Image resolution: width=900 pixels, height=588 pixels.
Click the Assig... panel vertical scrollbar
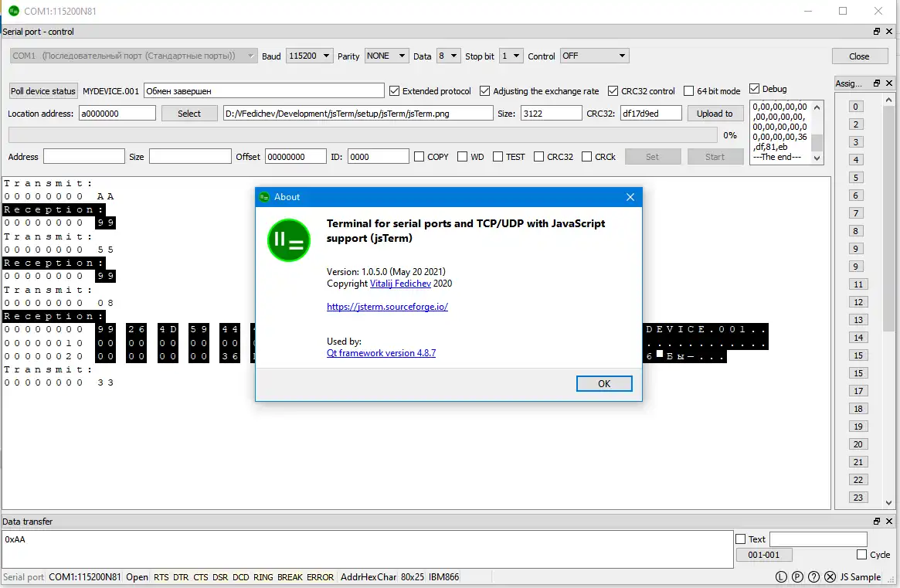pyautogui.click(x=888, y=301)
